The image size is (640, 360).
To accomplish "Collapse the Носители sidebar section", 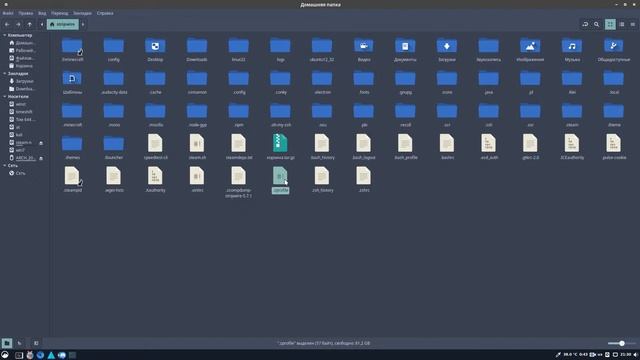I will pos(4,97).
